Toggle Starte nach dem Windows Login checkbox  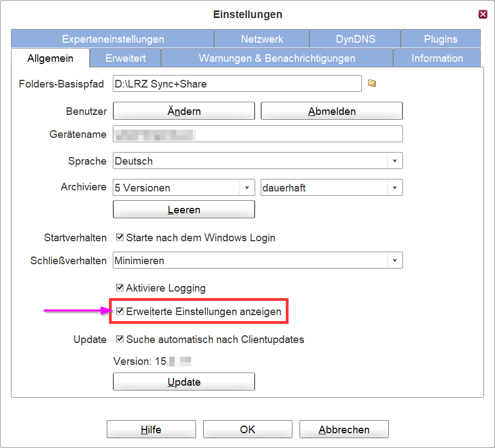click(120, 238)
